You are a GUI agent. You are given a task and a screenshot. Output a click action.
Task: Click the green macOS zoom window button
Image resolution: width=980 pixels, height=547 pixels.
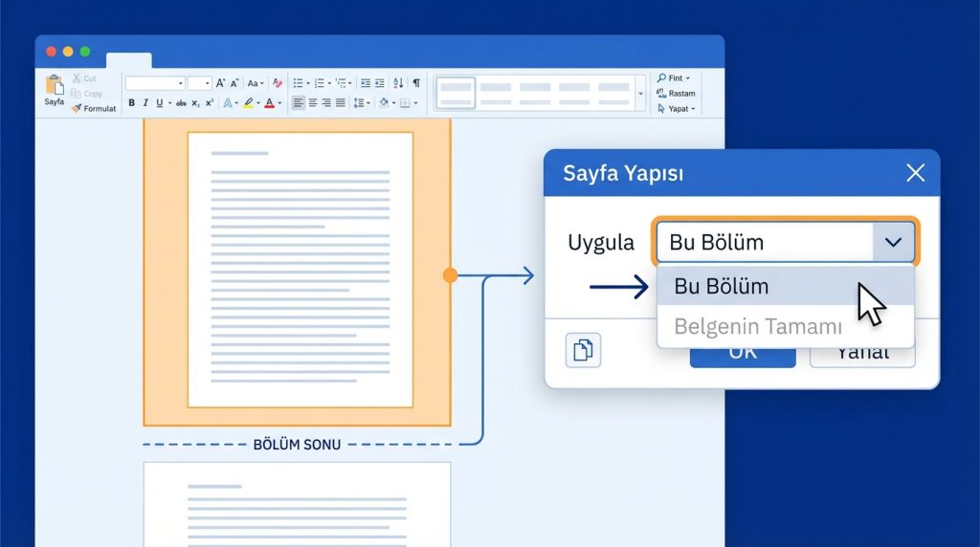coord(85,52)
